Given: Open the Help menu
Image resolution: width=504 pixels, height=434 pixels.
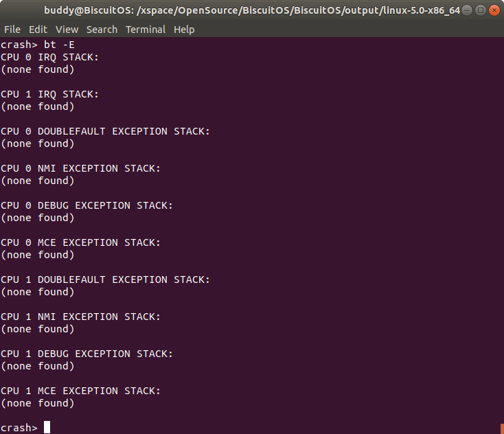Looking at the screenshot, I should [x=184, y=30].
